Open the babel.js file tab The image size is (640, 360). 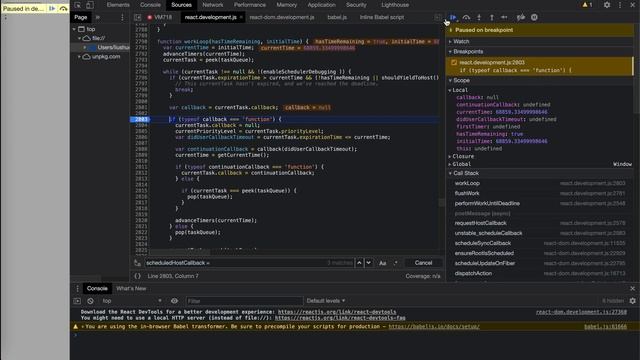tap(337, 17)
